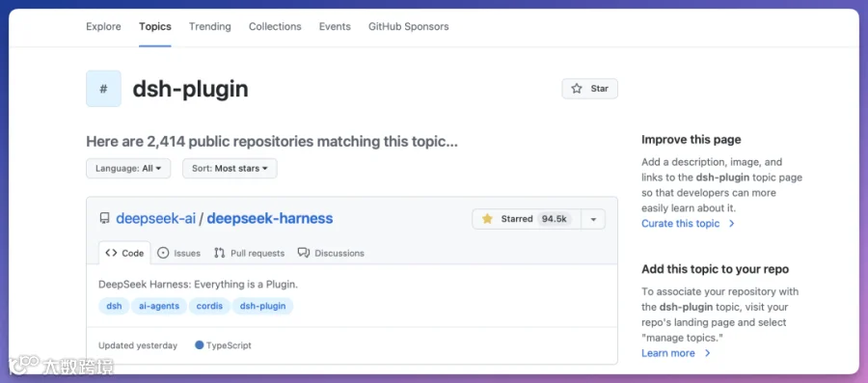Unstar the deepseek-harness repository
Screen dimensions: 868x383
pyautogui.click(x=526, y=219)
